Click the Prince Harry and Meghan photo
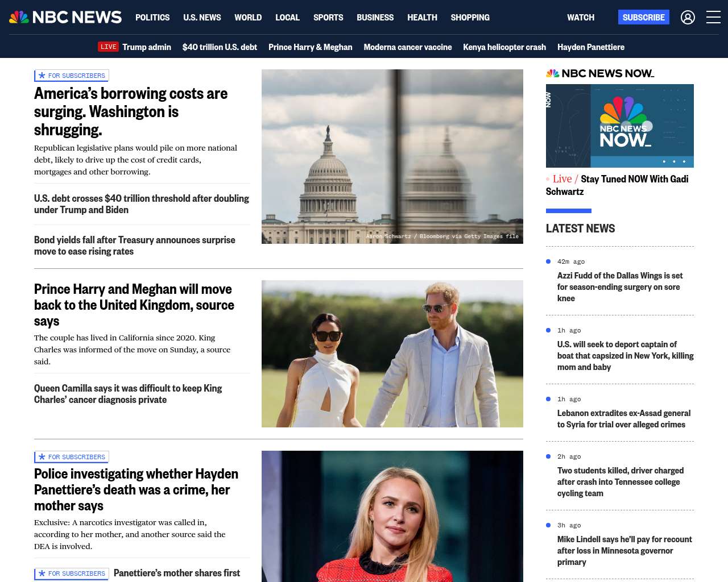 click(x=392, y=354)
